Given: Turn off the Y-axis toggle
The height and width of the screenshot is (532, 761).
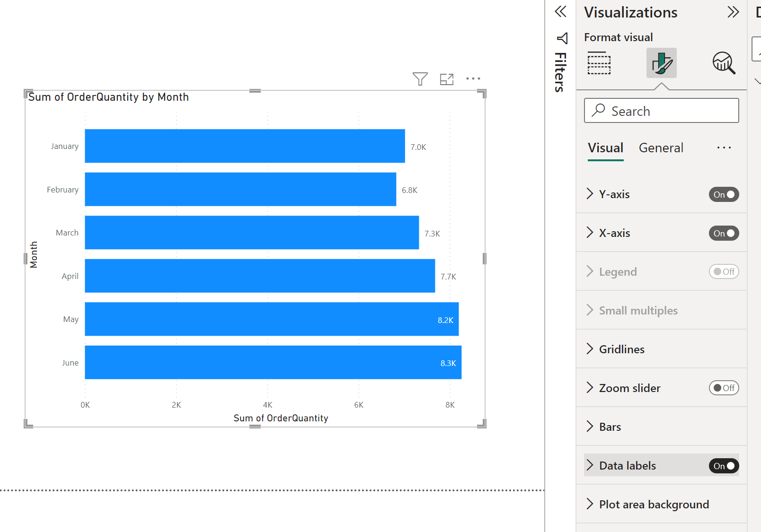Looking at the screenshot, I should 724,194.
